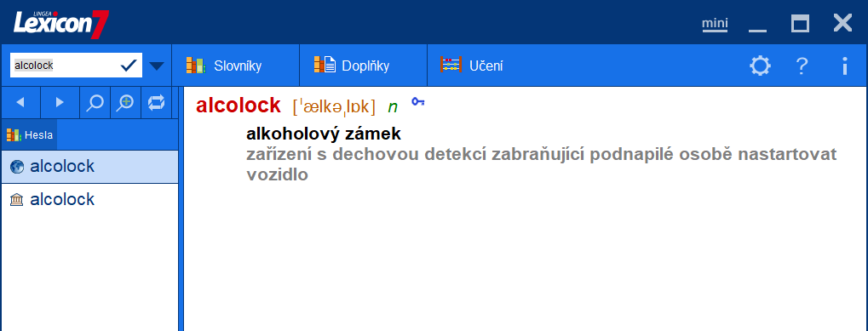Click the Lexicon 7 logo
Screen dimensions: 868x331
tap(60, 24)
